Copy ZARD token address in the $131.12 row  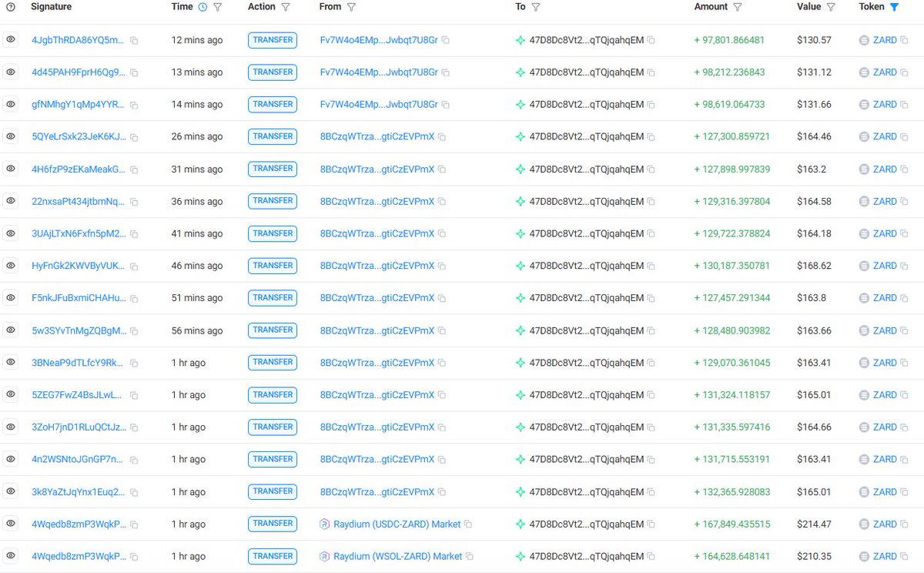pos(905,72)
